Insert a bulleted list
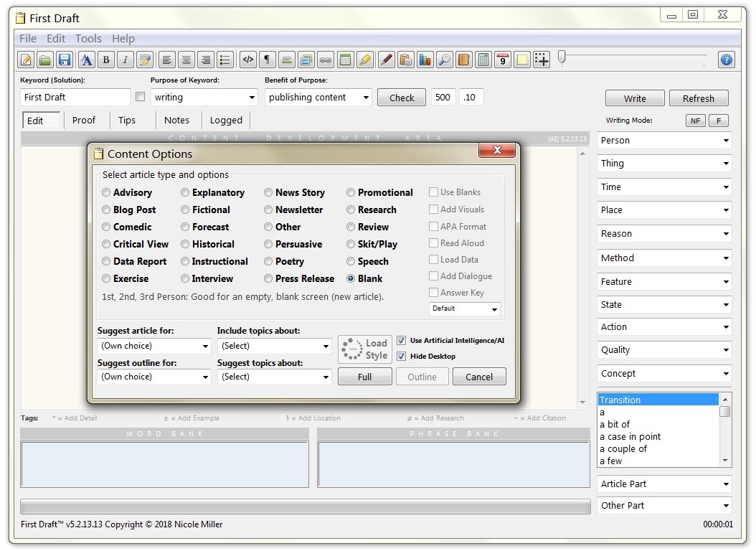This screenshot has height=551, width=756. [x=225, y=60]
